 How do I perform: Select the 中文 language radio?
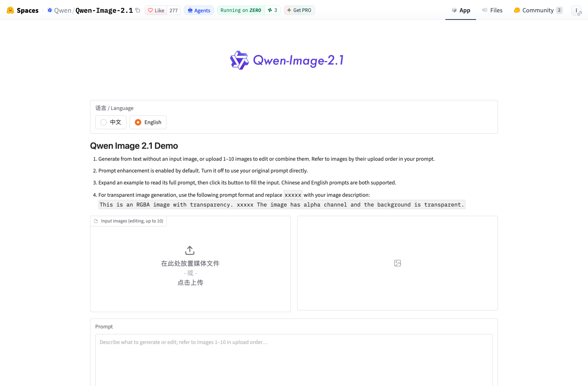point(111,122)
